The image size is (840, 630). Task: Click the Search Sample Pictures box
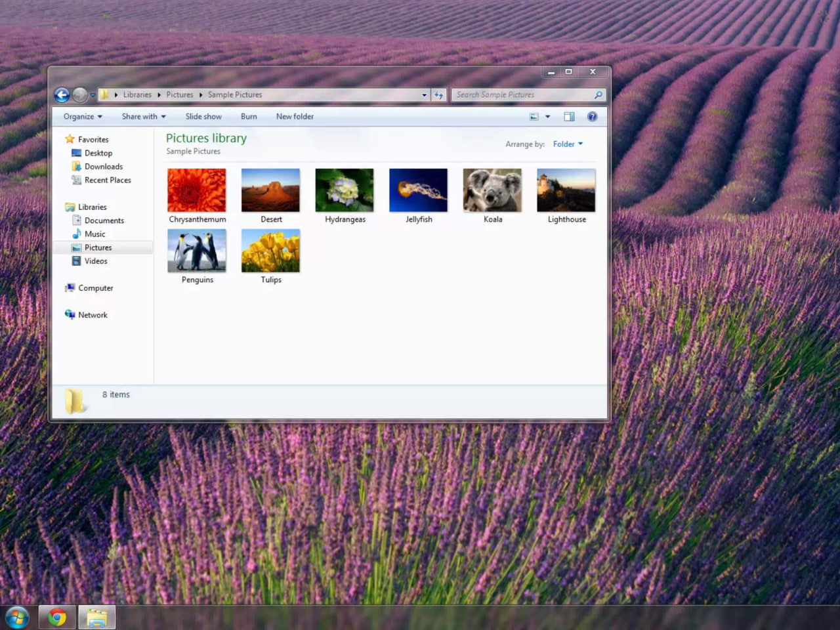pos(523,95)
